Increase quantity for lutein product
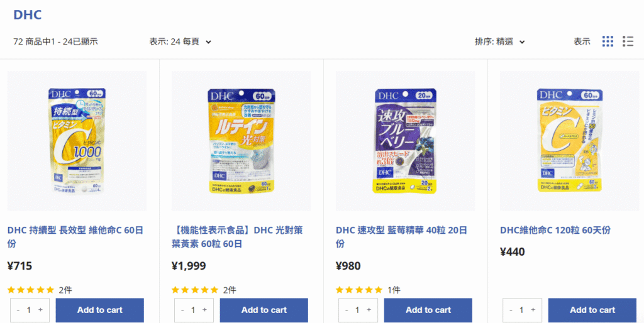The height and width of the screenshot is (323, 644). (204, 310)
